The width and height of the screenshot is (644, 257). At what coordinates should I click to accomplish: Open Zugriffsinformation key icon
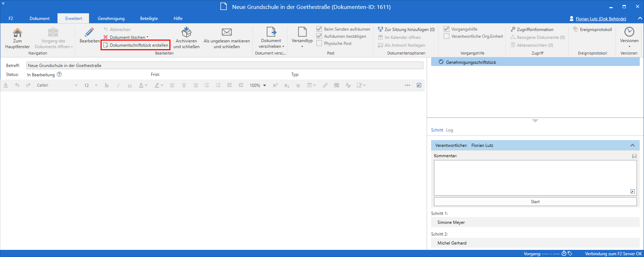tap(513, 30)
